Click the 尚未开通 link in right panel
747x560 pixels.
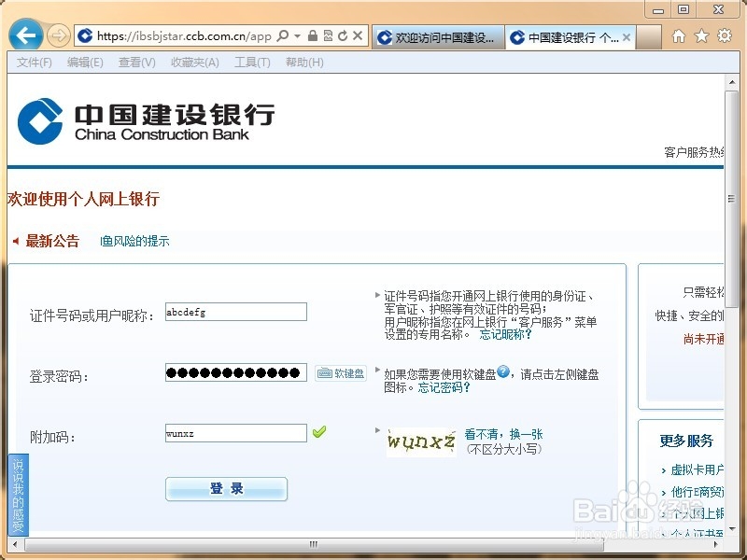[704, 339]
